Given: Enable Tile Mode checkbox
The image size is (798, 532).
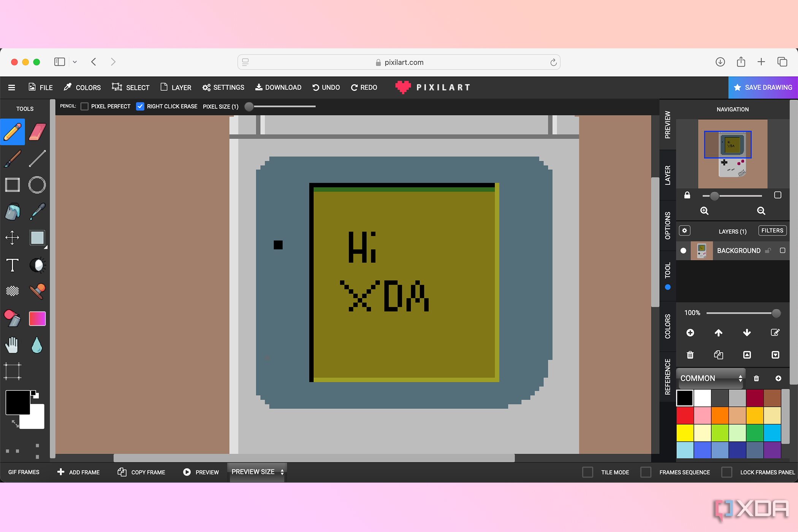Looking at the screenshot, I should pos(588,472).
